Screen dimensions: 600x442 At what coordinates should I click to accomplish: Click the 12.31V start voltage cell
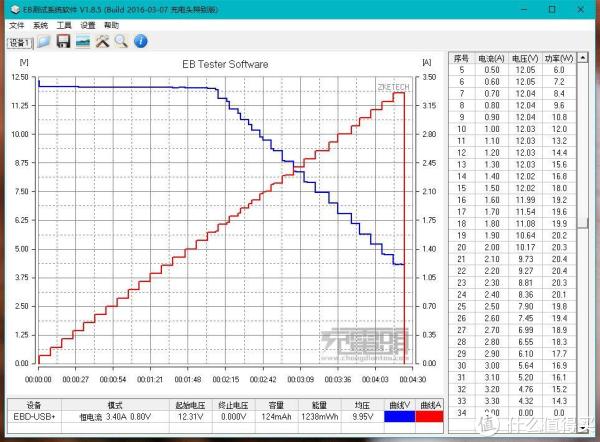[x=190, y=416]
